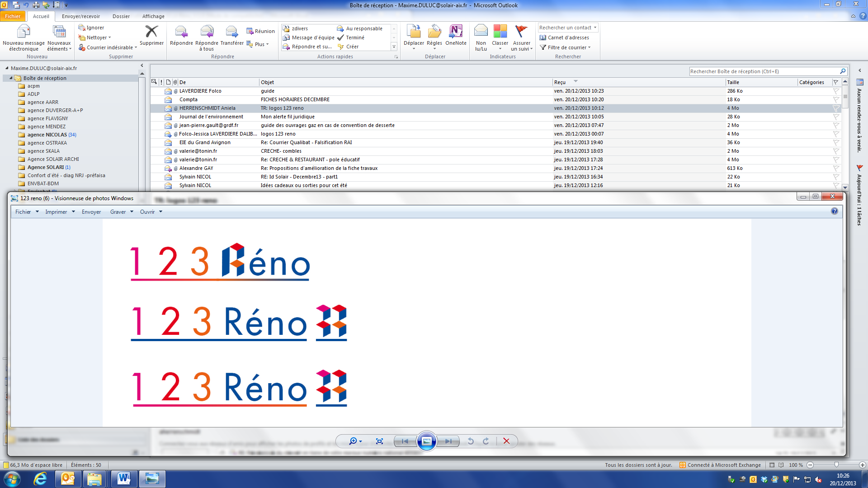Switch to Dossier tab
Screen dimensions: 868x488
[121, 16]
